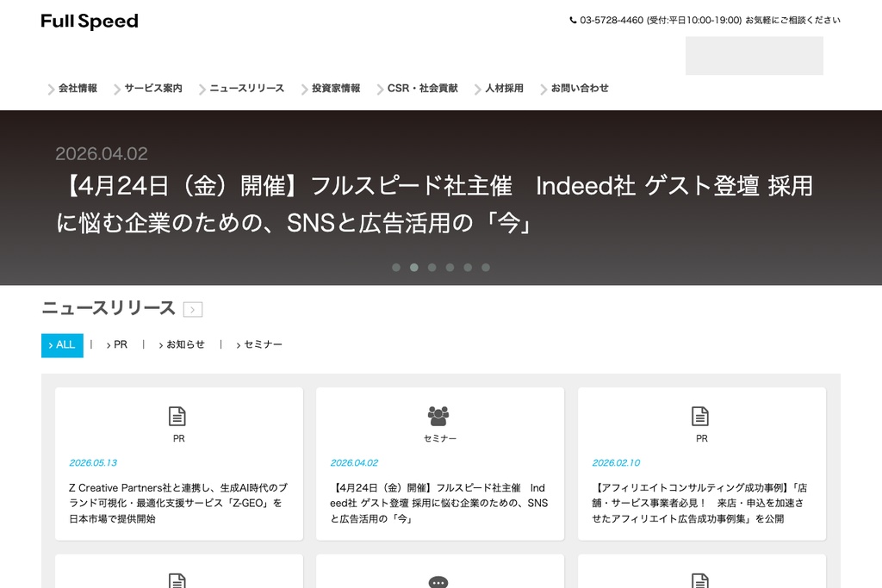
Task: Open the アフィリエイトコンサルティング成功事例 article
Action: click(699, 503)
